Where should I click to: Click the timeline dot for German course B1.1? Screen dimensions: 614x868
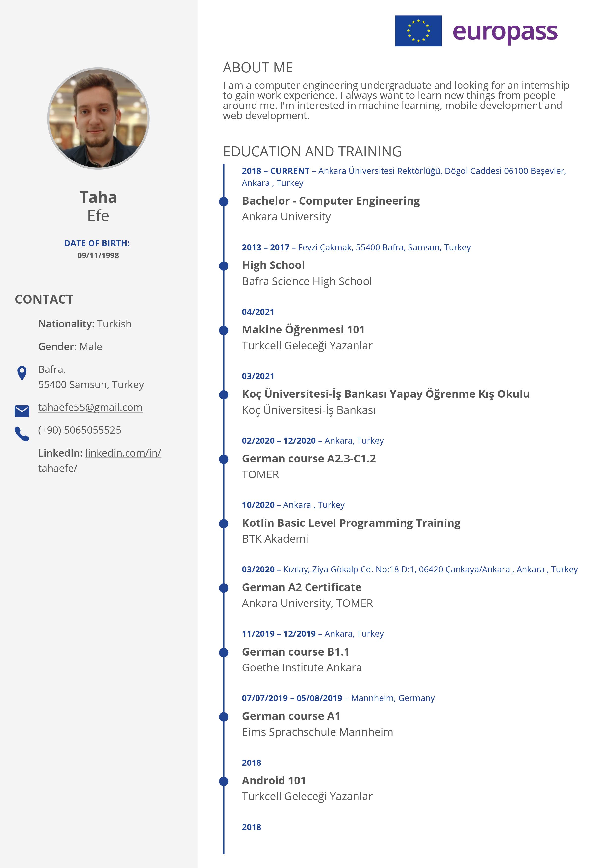click(224, 652)
